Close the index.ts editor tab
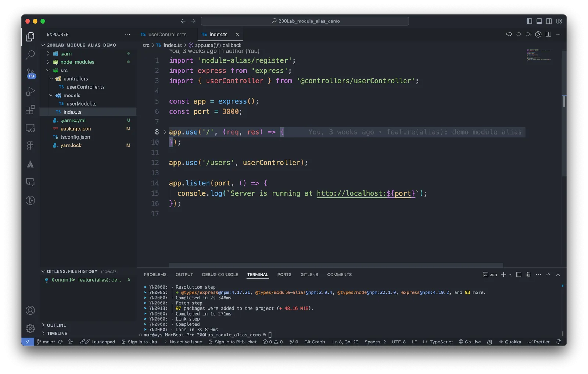This screenshot has height=374, width=588. coord(237,34)
